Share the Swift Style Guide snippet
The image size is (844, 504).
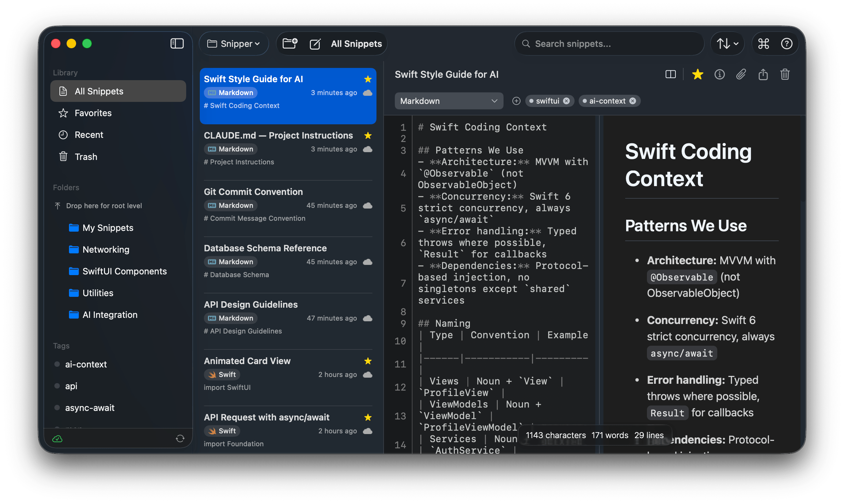(x=763, y=74)
